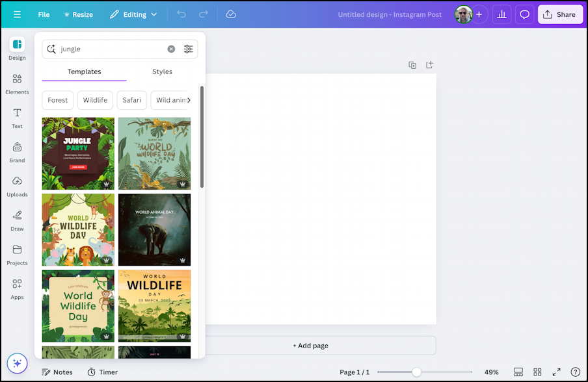Open the Editing mode dropdown
The width and height of the screenshot is (588, 382).
click(x=133, y=14)
